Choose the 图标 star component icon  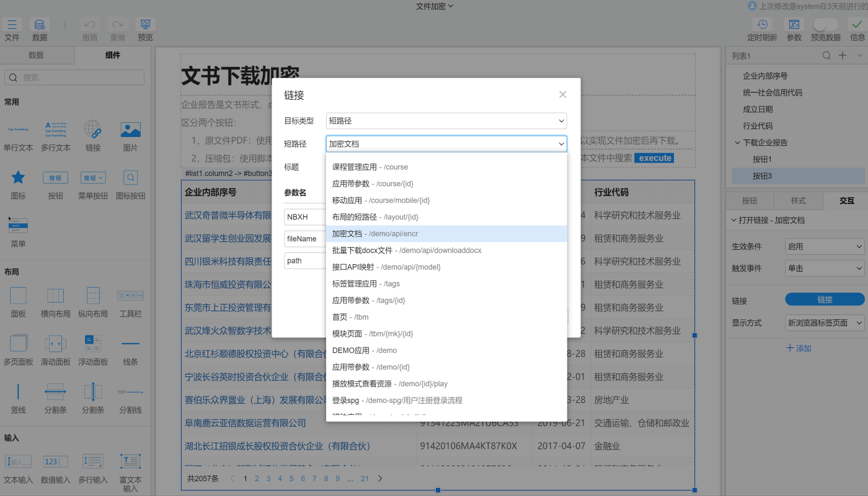click(19, 178)
